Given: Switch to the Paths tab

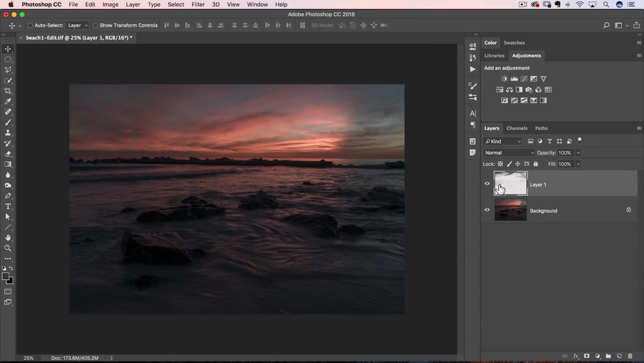Looking at the screenshot, I should click(x=541, y=128).
